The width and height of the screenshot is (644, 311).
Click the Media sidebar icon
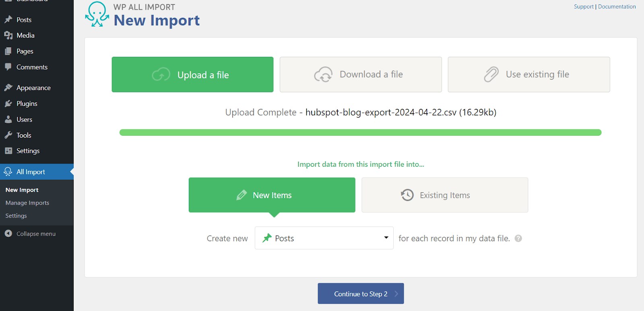point(8,35)
